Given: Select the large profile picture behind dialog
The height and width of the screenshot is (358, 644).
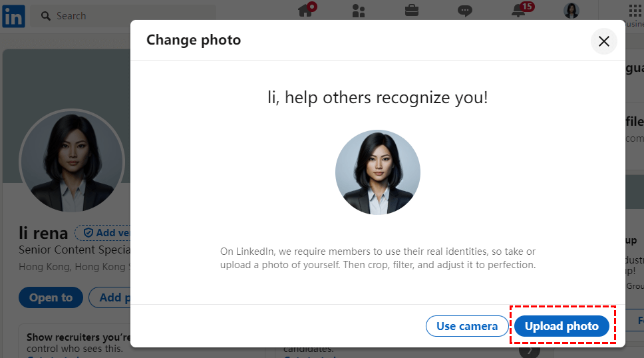Looking at the screenshot, I should point(72,162).
